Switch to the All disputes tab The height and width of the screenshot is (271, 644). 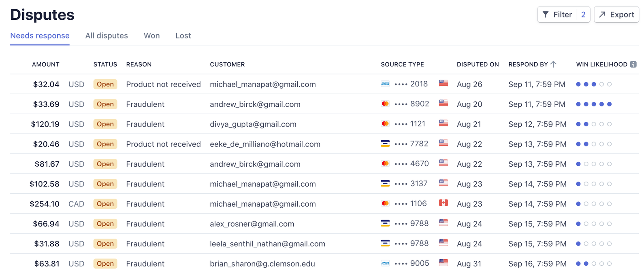107,36
